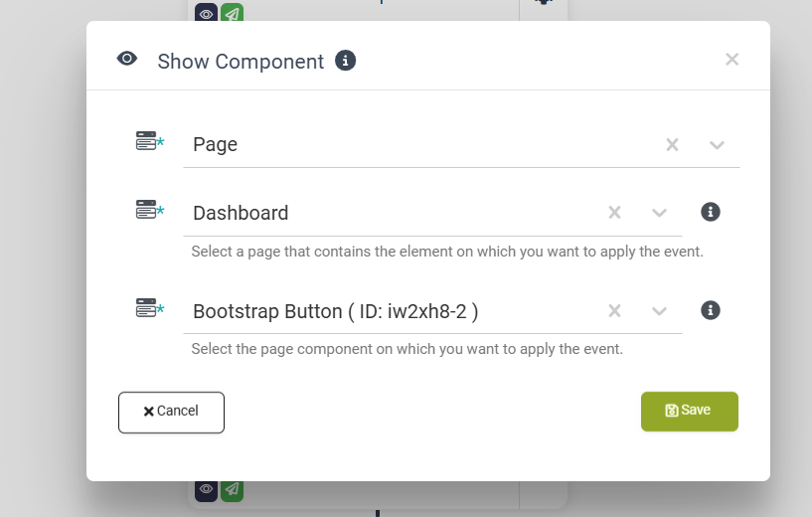Show info for the Bootstrap Button field
Screen dimensions: 812x517
click(x=711, y=310)
